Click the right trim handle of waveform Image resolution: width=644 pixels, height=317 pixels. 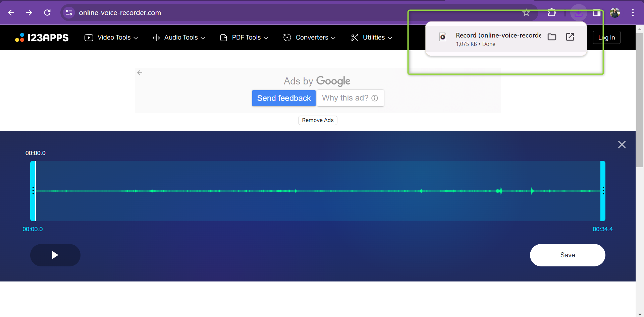[603, 191]
